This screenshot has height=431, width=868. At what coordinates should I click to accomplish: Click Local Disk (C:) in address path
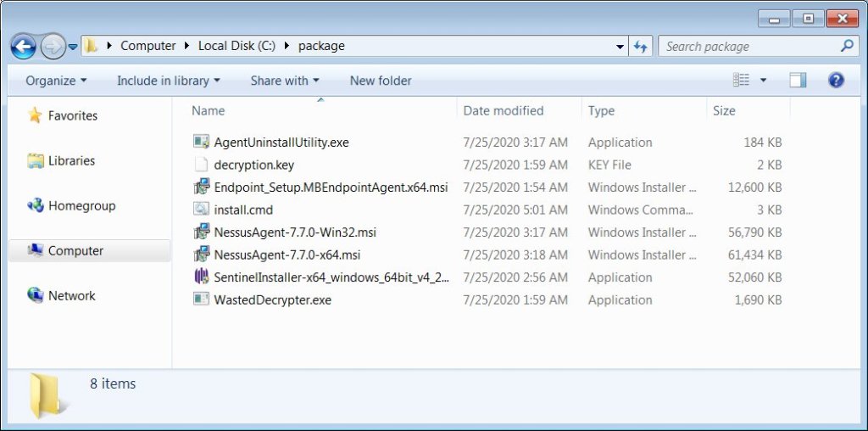[237, 46]
